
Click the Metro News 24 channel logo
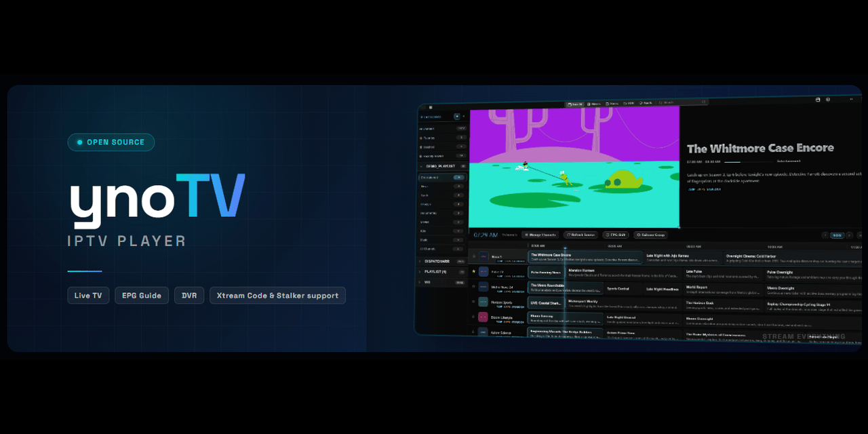484,287
